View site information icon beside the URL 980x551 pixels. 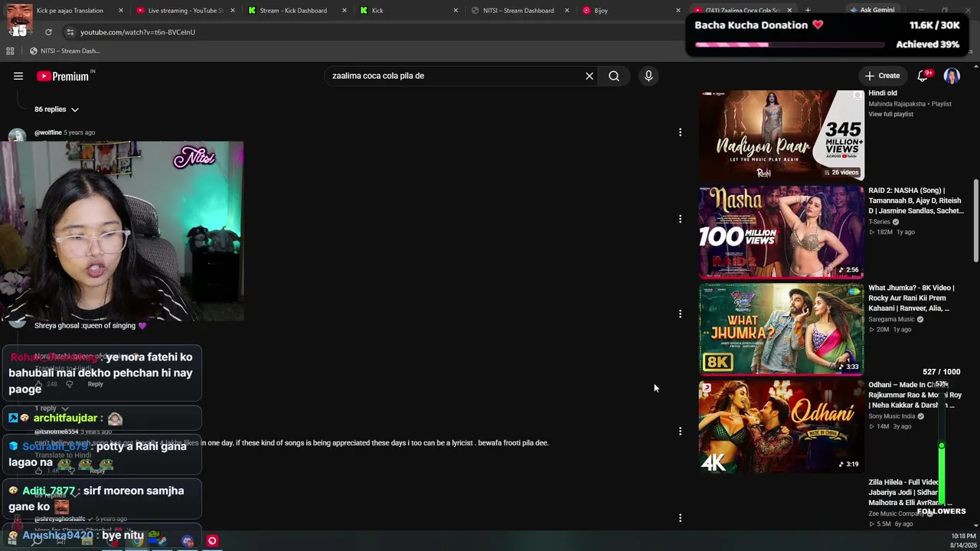click(x=70, y=32)
